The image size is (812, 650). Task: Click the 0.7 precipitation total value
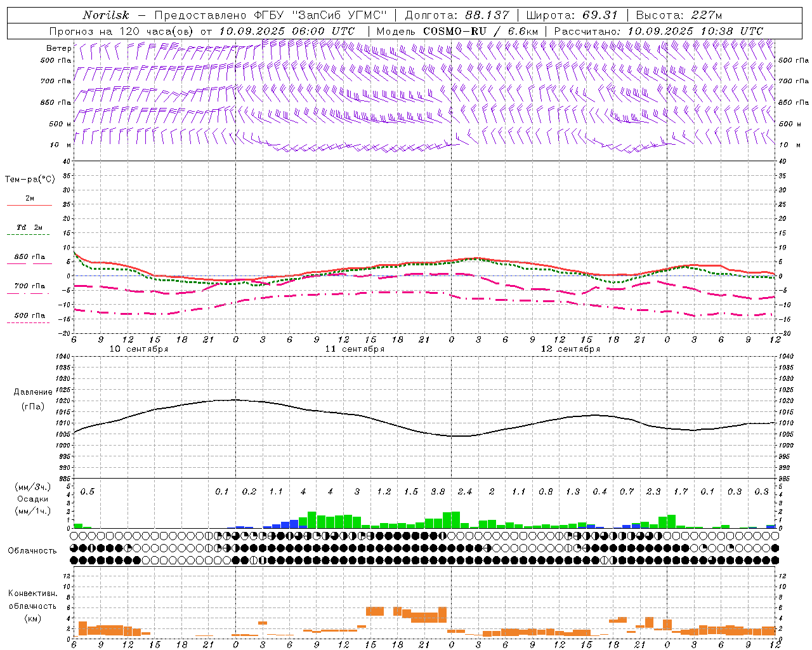626,492
